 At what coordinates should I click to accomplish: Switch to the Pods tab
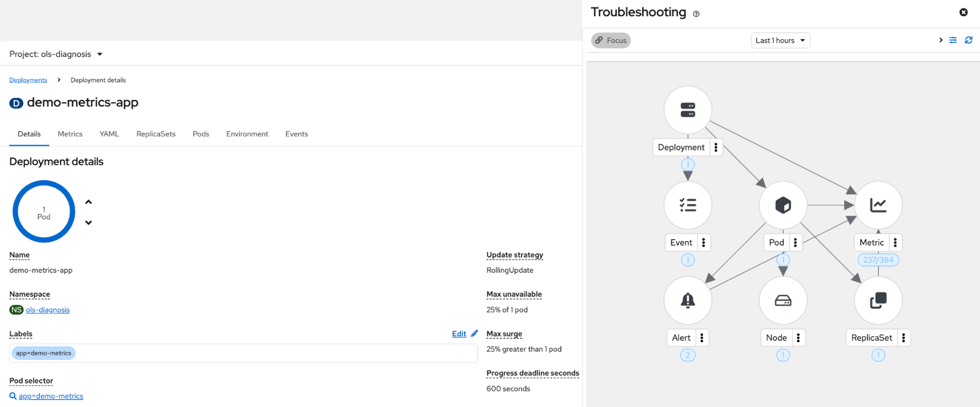coord(201,134)
